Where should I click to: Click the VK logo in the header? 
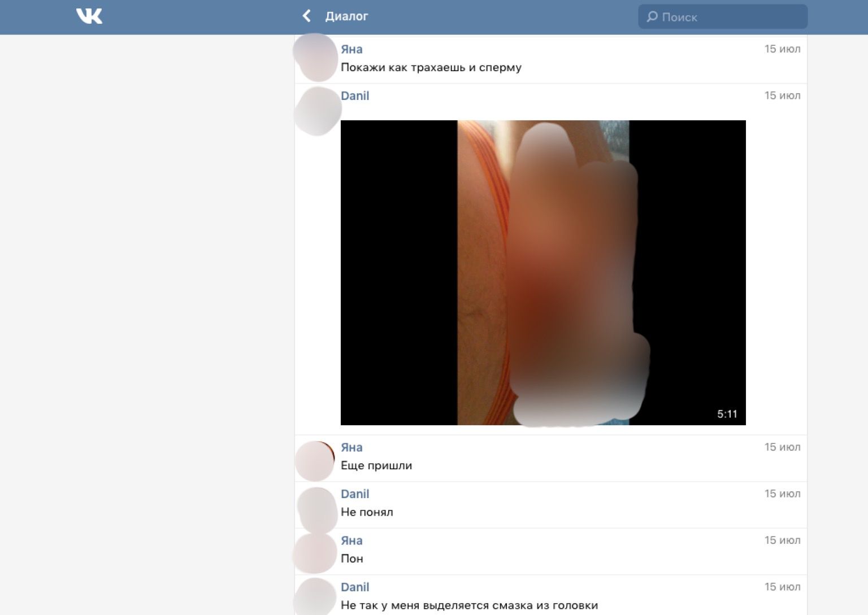(89, 16)
